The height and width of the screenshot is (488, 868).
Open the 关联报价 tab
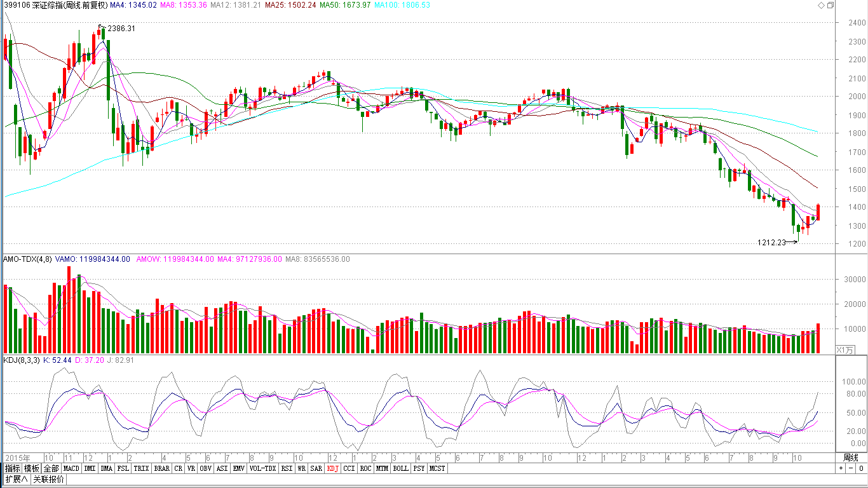tap(48, 479)
